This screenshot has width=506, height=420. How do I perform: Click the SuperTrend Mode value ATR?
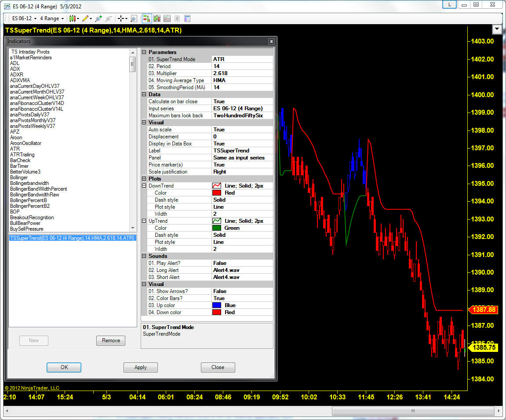[242, 59]
